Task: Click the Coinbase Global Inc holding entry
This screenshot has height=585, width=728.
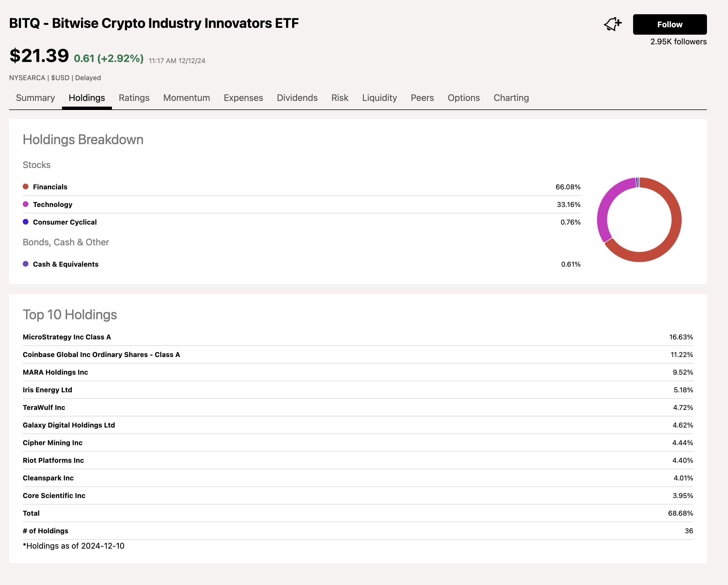Action: (101, 355)
